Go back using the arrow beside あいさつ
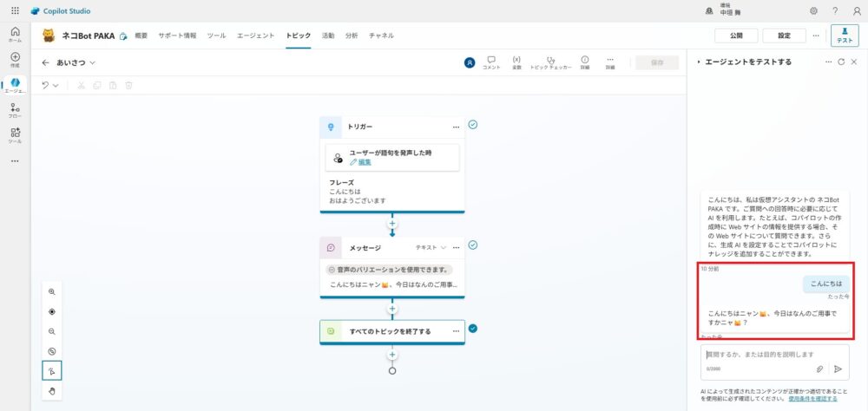This screenshot has height=411, width=868. (45, 63)
